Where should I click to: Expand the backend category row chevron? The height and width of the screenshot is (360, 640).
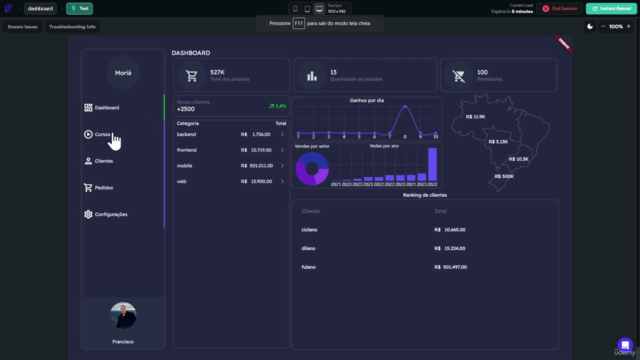[x=282, y=134]
